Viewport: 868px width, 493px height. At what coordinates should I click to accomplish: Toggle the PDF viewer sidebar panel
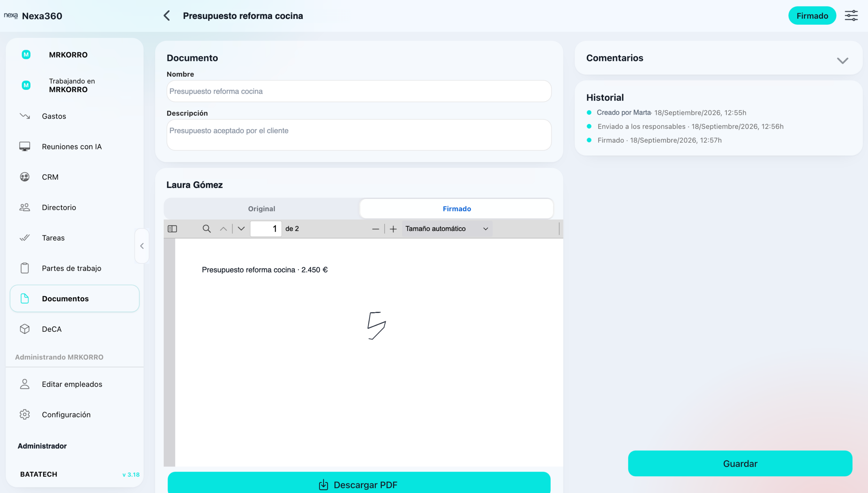pyautogui.click(x=172, y=229)
